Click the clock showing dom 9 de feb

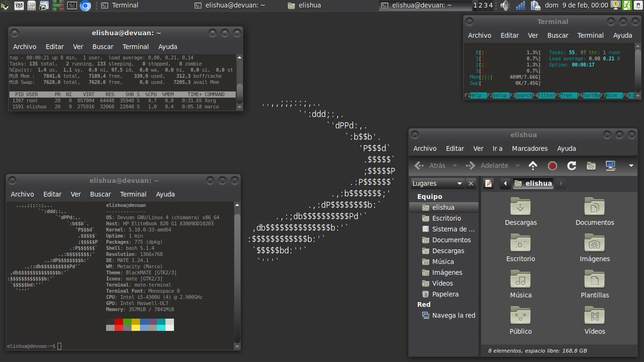576,6
